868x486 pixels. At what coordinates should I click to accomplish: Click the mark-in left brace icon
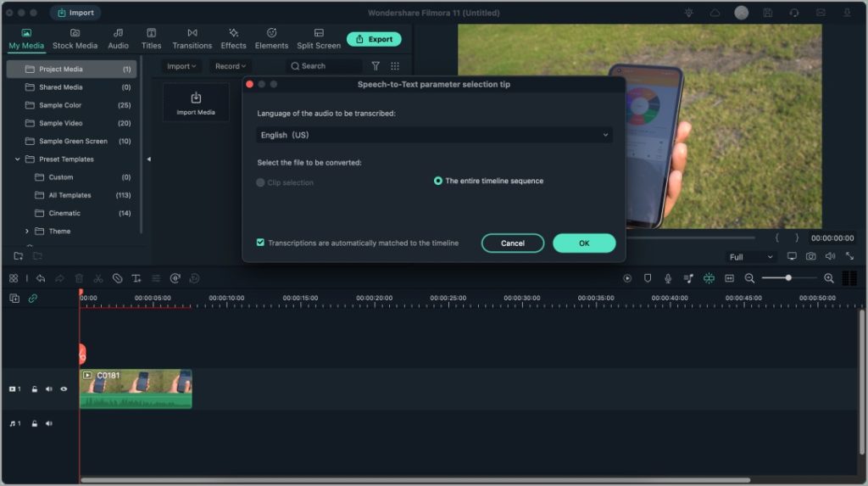point(776,237)
